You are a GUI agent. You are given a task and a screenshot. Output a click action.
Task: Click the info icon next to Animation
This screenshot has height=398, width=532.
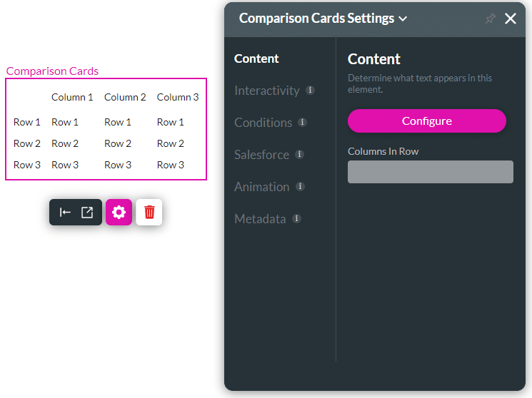[x=300, y=186]
